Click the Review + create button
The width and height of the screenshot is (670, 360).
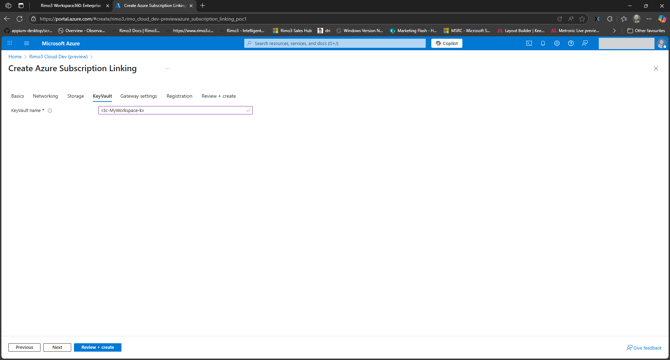[97, 347]
